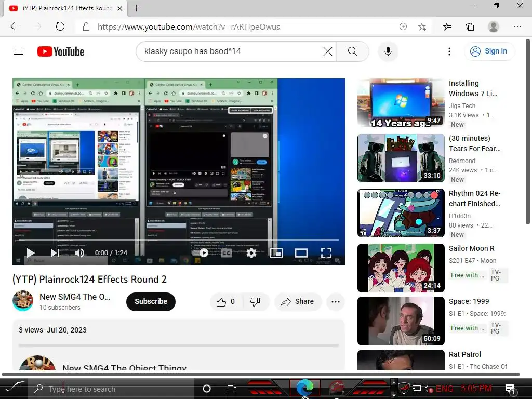Screen dimensions: 532x399
Task: Click the Sign in button
Action: [x=489, y=51]
